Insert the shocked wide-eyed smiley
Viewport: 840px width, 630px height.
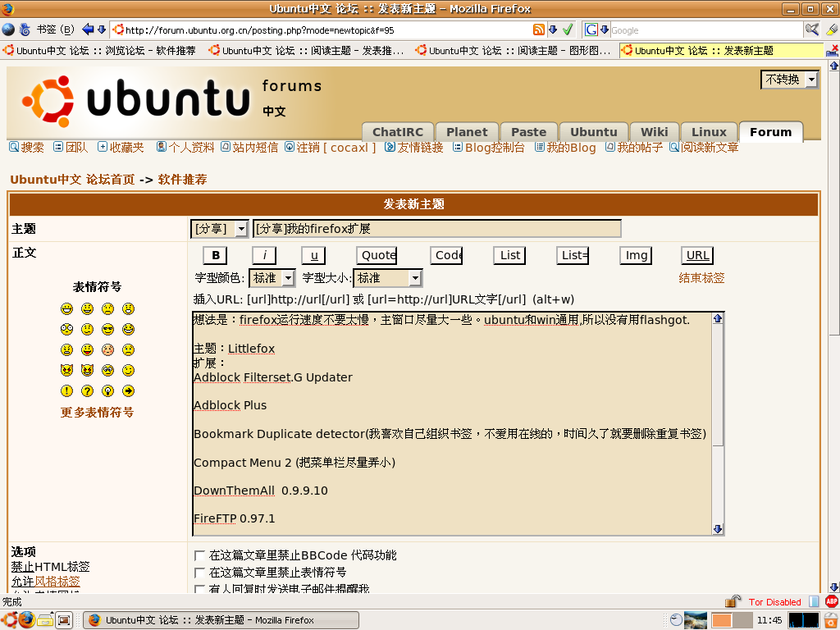coord(66,330)
